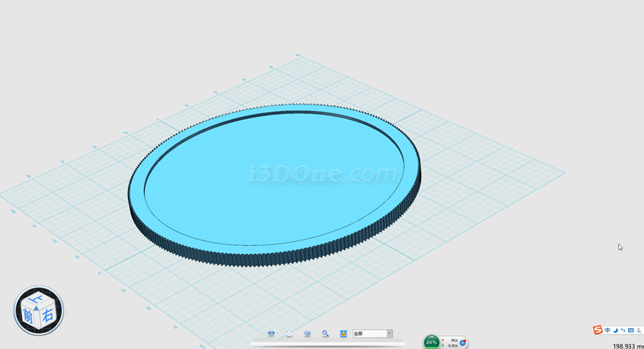Click the green 24% memory indicator

coord(431,342)
